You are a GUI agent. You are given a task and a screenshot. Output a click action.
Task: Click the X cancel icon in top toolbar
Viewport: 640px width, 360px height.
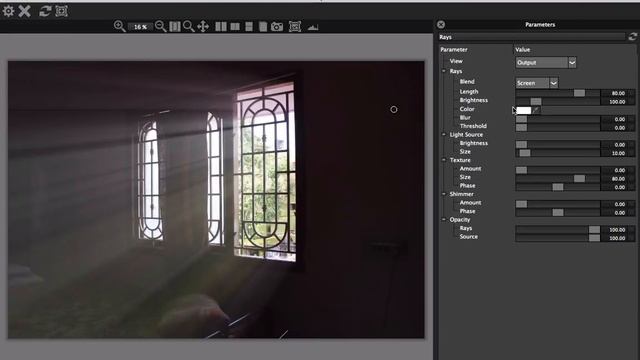click(x=24, y=11)
